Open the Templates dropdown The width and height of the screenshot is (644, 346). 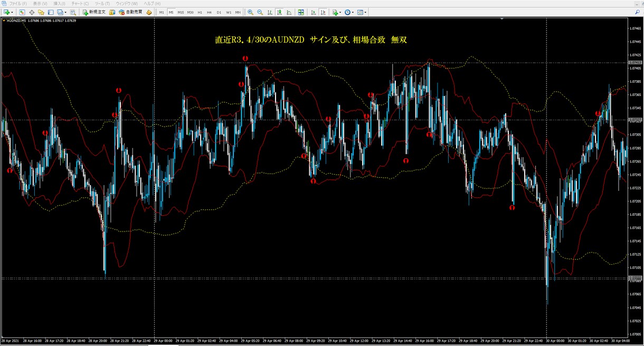(362, 12)
